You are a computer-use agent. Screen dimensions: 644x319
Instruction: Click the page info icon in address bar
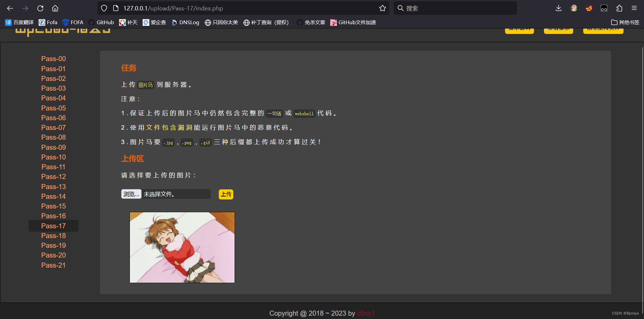pos(116,8)
